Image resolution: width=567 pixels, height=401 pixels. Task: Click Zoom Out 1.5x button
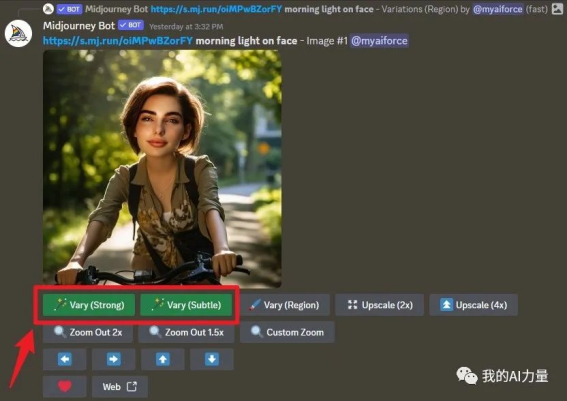tap(186, 332)
